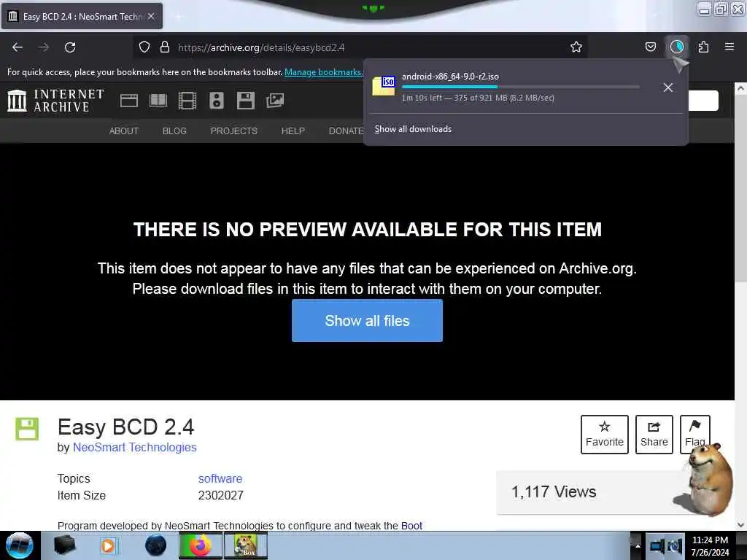Open the extensions puzzle icon
747x560 pixels.
click(704, 47)
